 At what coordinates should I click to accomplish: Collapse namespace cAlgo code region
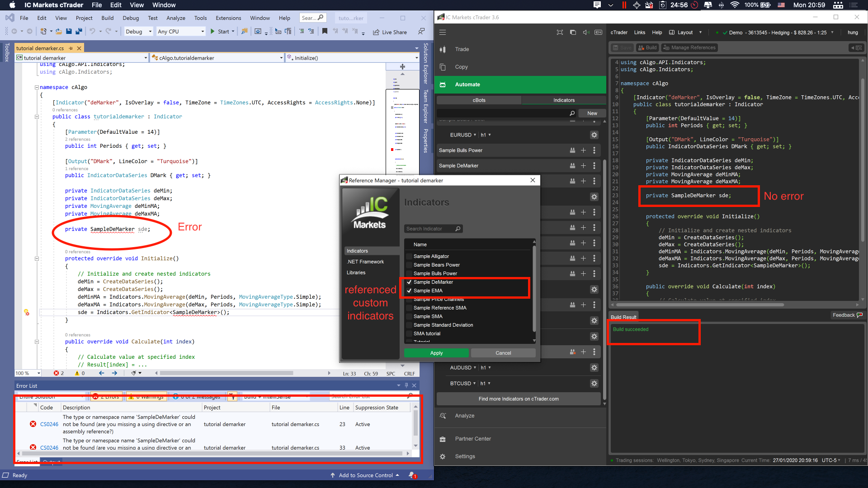click(37, 87)
